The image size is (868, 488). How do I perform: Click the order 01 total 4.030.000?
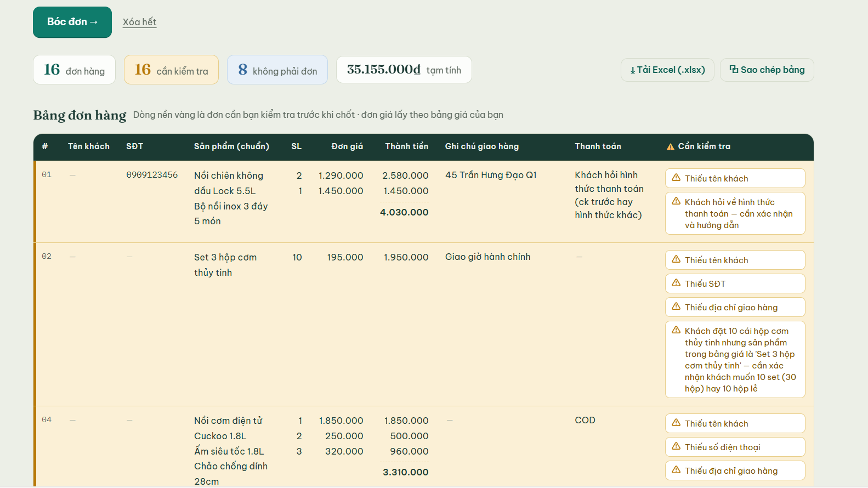coord(404,212)
